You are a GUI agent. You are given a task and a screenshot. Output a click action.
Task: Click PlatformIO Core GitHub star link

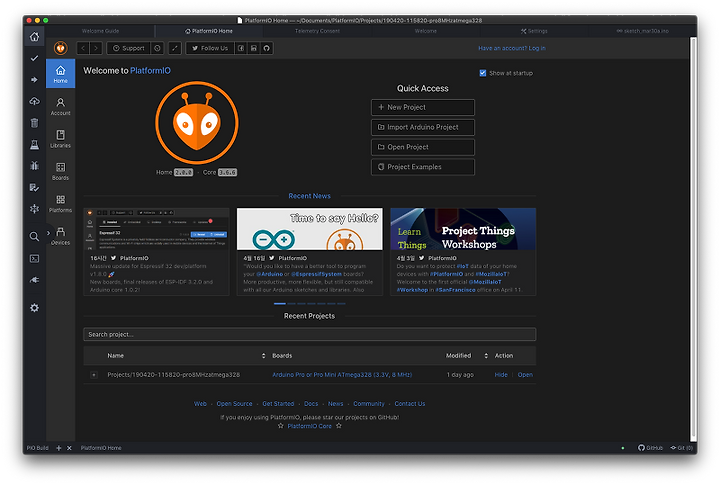[x=309, y=426]
